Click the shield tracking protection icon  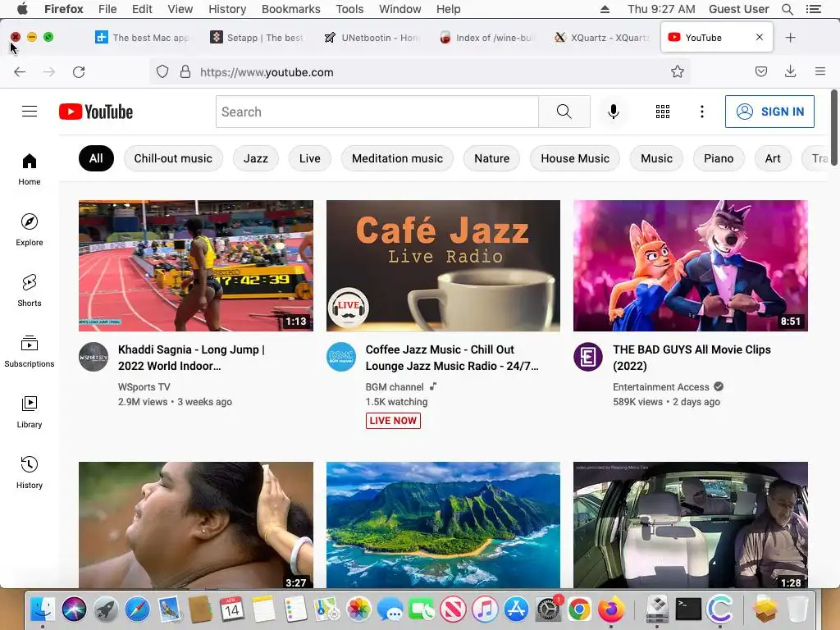pyautogui.click(x=162, y=72)
